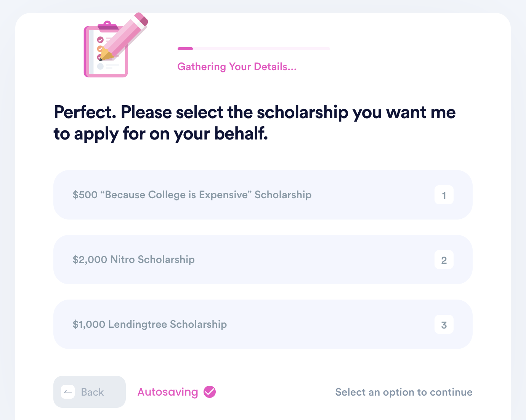Click the number 2 shortcut badge

(444, 260)
